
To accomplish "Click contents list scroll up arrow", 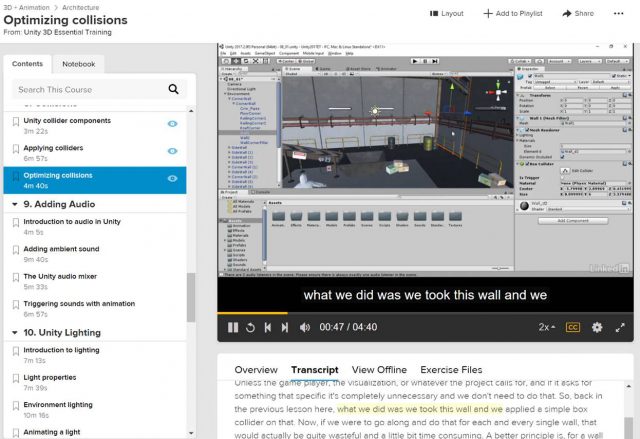I will (191, 111).
